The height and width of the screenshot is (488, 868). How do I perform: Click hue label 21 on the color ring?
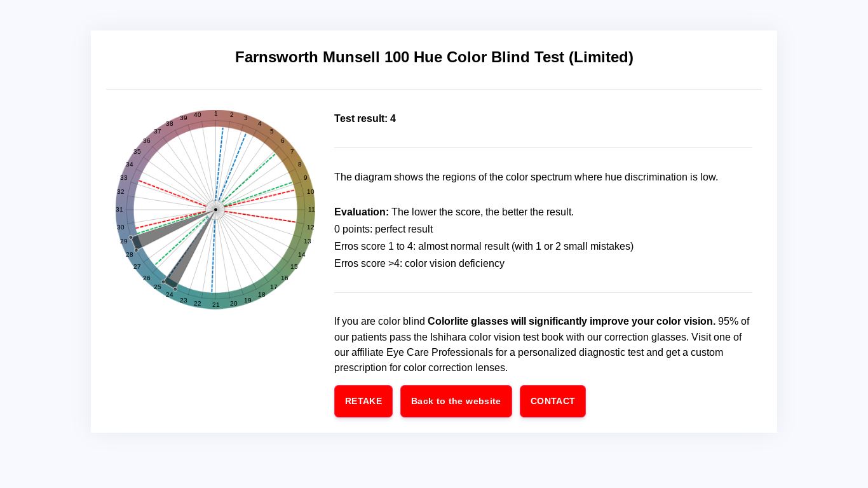tap(216, 305)
